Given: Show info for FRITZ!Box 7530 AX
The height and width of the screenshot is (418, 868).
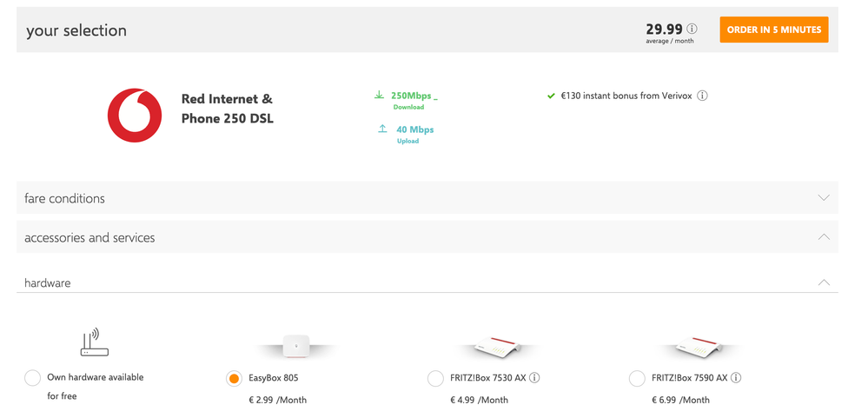Looking at the screenshot, I should pos(534,377).
